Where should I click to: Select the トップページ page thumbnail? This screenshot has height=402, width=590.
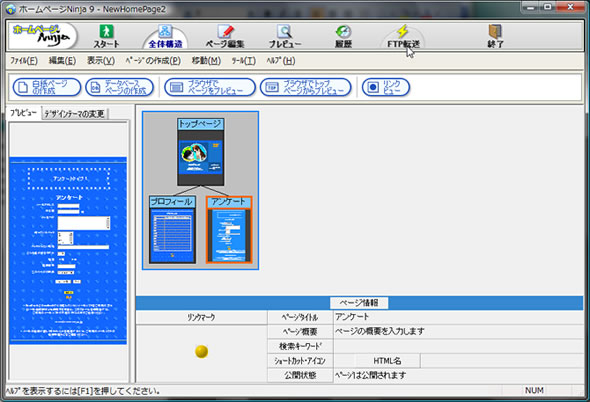[201, 152]
